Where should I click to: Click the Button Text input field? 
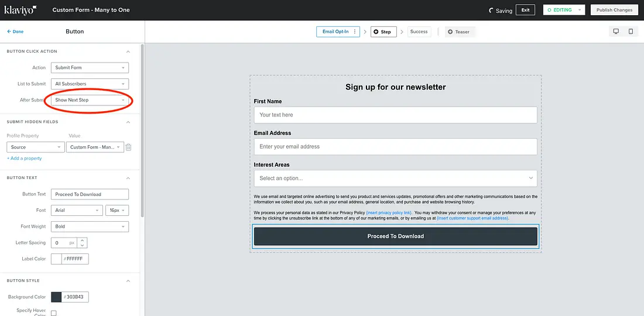click(90, 194)
